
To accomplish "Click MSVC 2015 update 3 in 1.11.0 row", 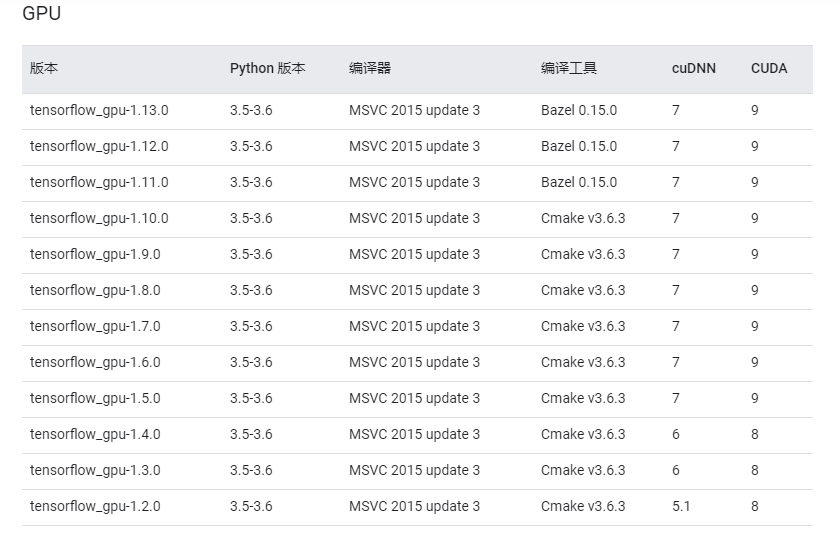I will click(414, 182).
